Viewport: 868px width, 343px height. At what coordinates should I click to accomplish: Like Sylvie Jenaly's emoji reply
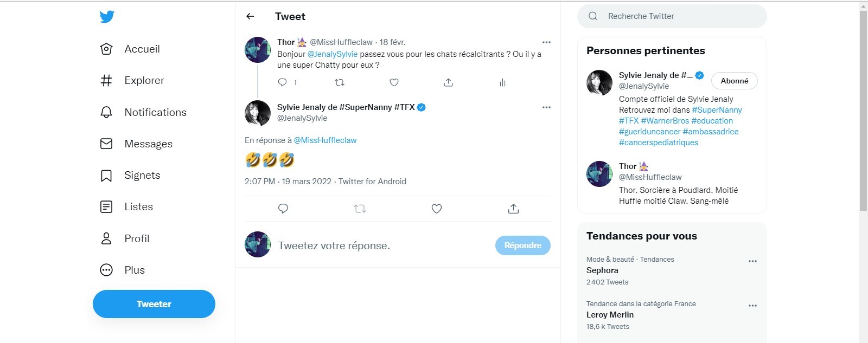(437, 209)
